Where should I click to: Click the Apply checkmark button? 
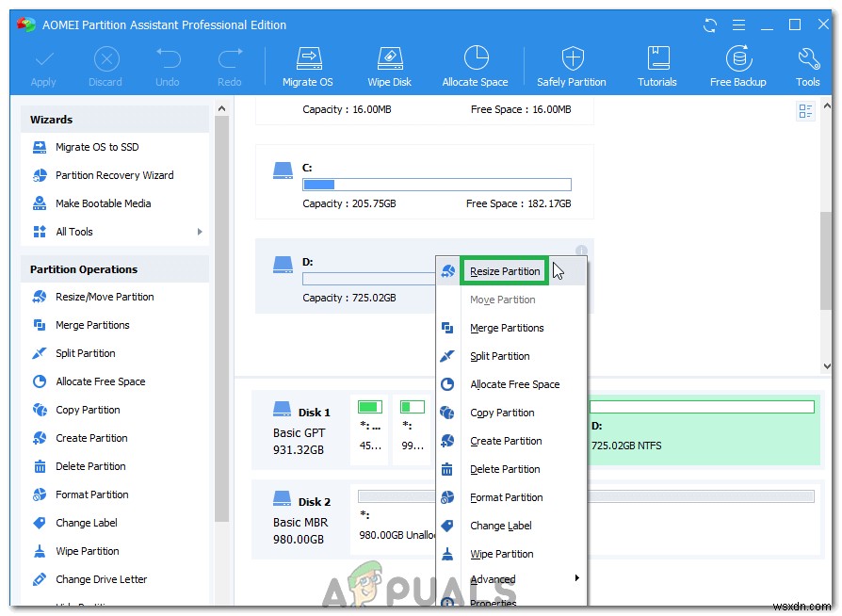43,68
